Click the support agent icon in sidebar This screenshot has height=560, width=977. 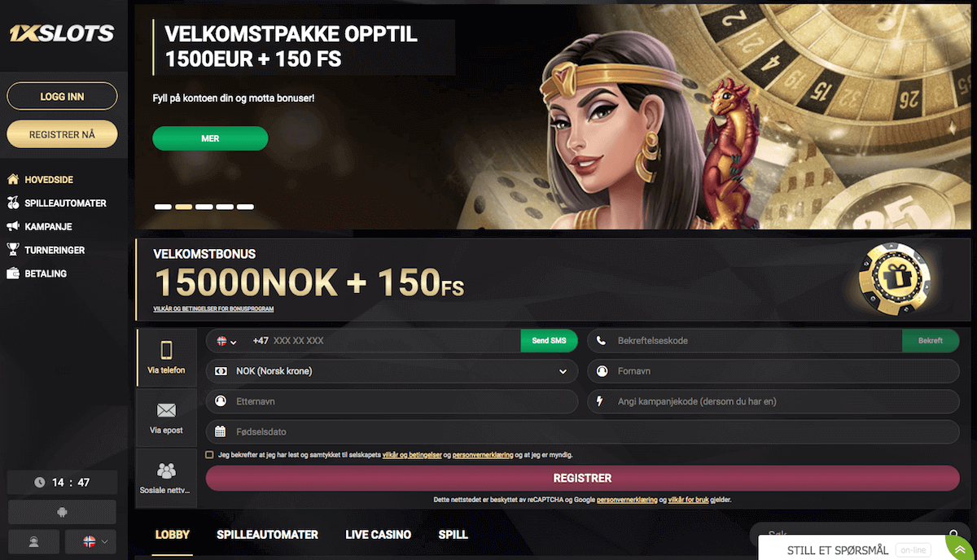tap(33, 541)
